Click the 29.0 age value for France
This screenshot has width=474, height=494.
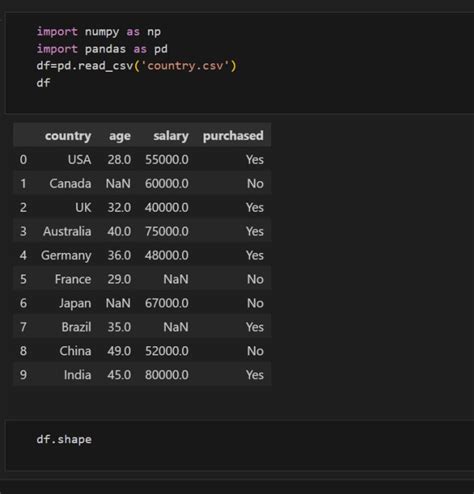(x=119, y=279)
